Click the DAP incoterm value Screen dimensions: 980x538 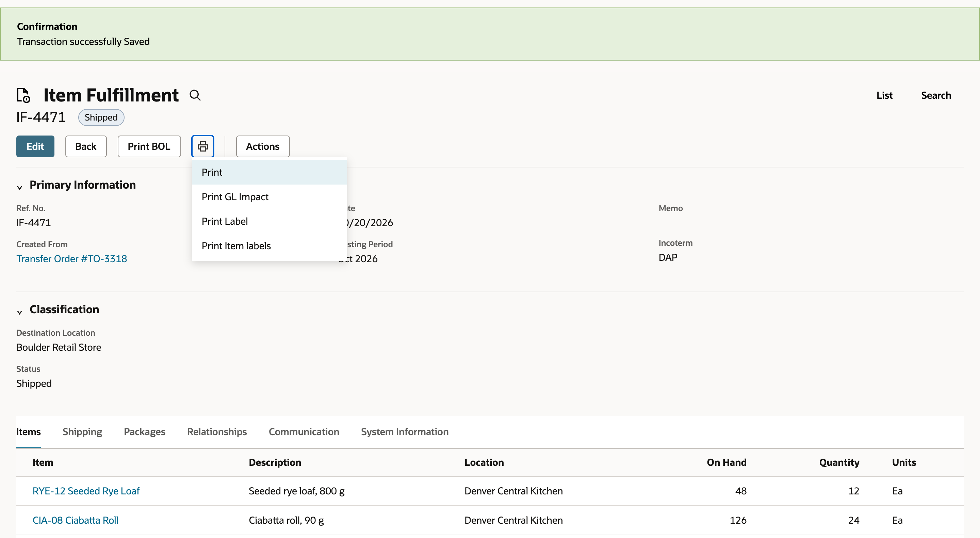(x=668, y=257)
